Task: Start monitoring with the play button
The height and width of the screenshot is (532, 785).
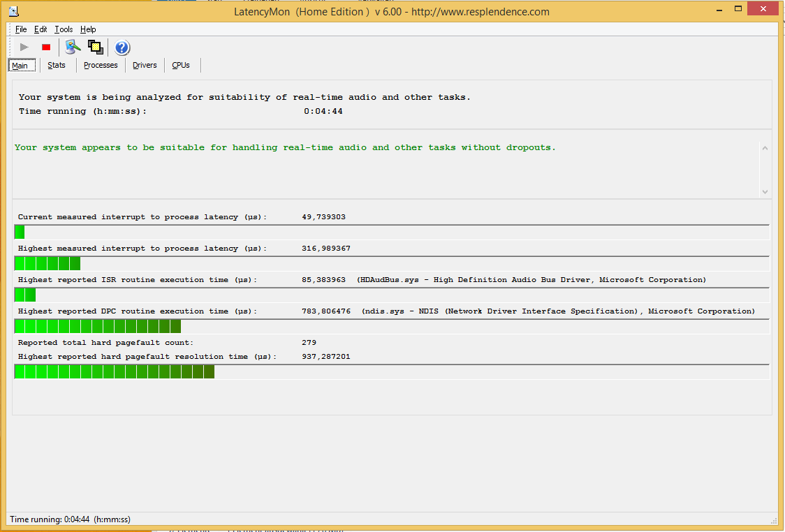Action: click(x=24, y=47)
